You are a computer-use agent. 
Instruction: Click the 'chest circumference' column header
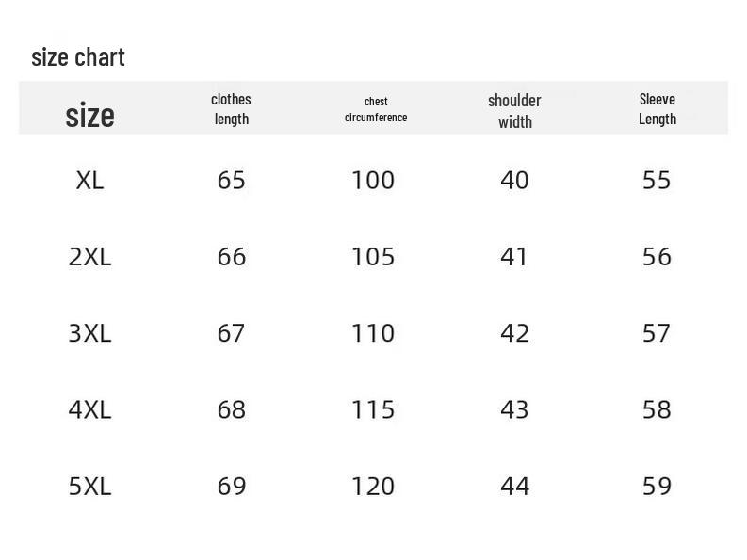pos(376,108)
